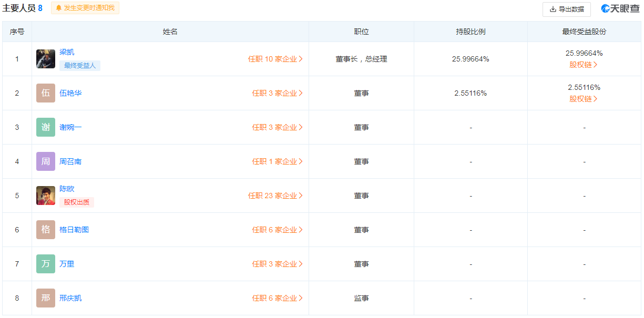
Task: Click the 格 avatar icon for 格日勒图
Action: (46, 230)
